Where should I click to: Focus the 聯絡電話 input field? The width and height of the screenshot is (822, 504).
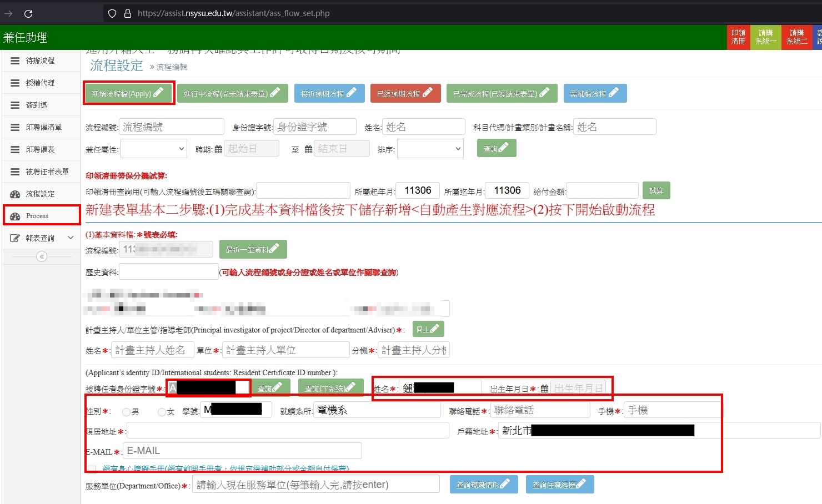coord(540,410)
